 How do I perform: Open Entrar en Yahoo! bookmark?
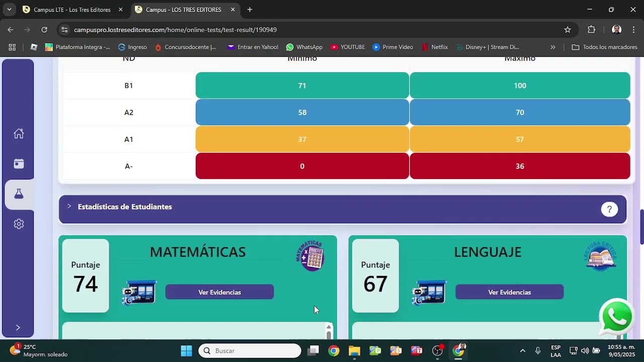point(253,47)
